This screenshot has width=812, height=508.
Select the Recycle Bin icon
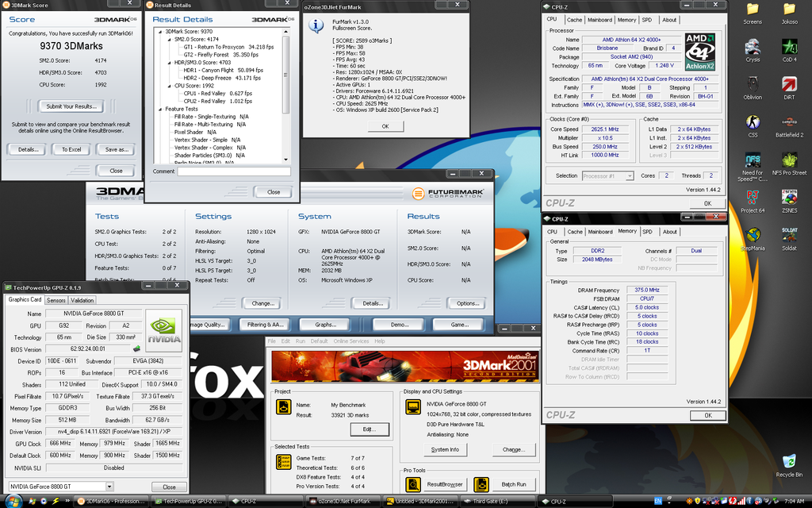click(789, 465)
